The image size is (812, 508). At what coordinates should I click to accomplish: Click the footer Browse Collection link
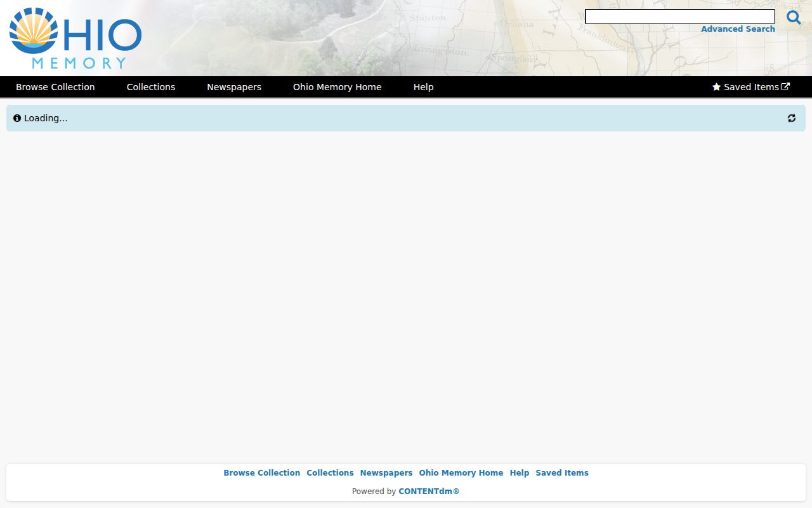click(x=262, y=473)
